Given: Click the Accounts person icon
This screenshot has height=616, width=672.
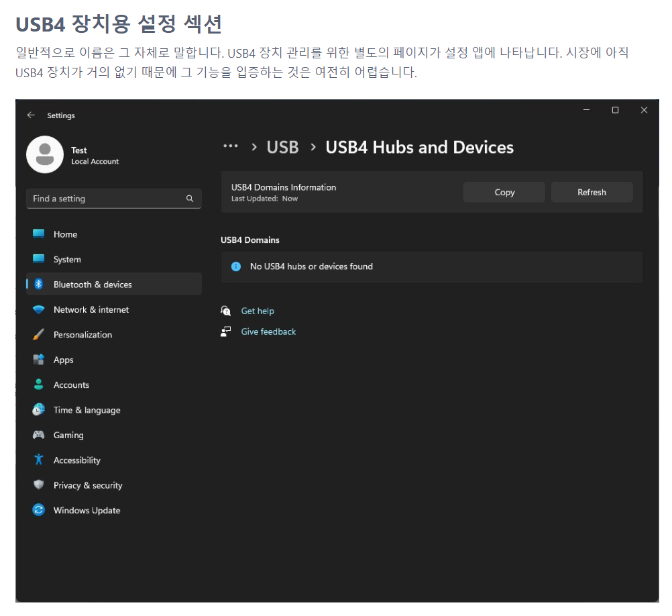Looking at the screenshot, I should point(39,384).
